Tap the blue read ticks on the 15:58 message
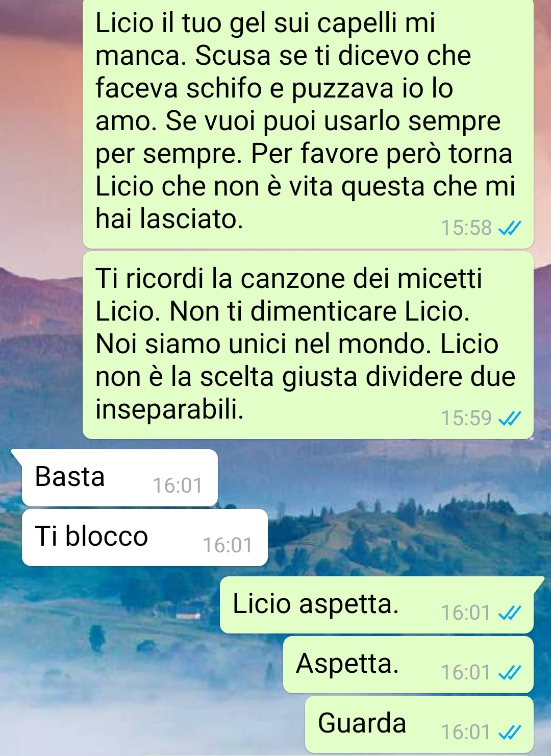 click(x=509, y=228)
